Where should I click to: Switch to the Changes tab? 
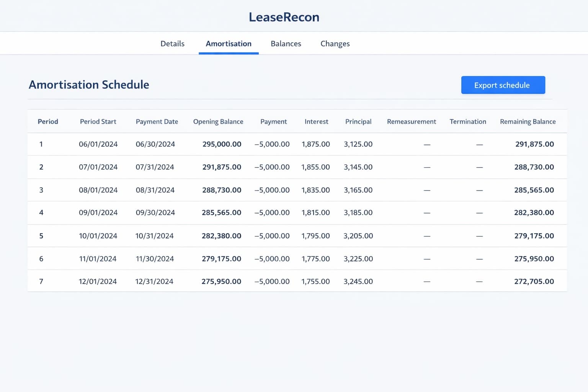click(x=335, y=44)
